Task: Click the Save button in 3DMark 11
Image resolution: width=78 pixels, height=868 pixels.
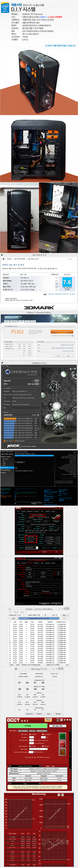Action: [68, 356]
